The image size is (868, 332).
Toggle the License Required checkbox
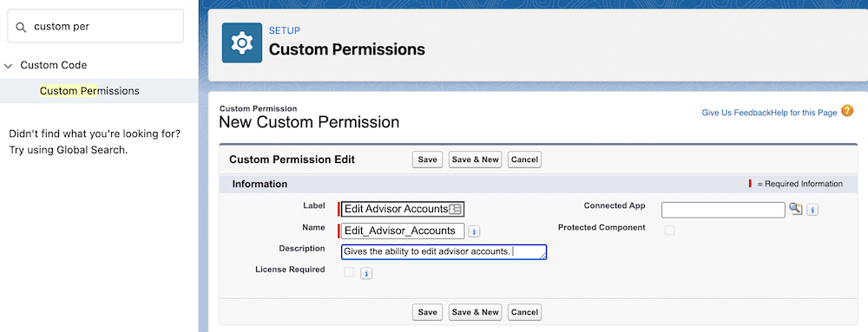[x=349, y=272]
